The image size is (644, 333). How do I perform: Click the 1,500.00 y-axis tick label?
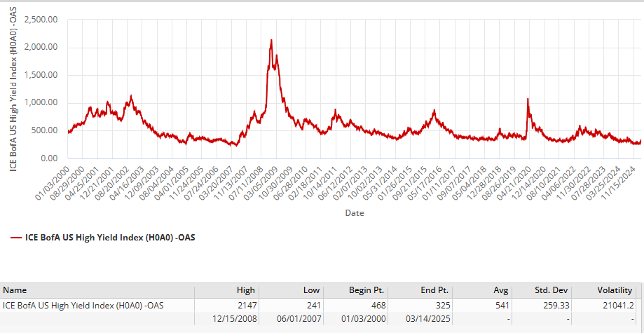click(x=41, y=75)
